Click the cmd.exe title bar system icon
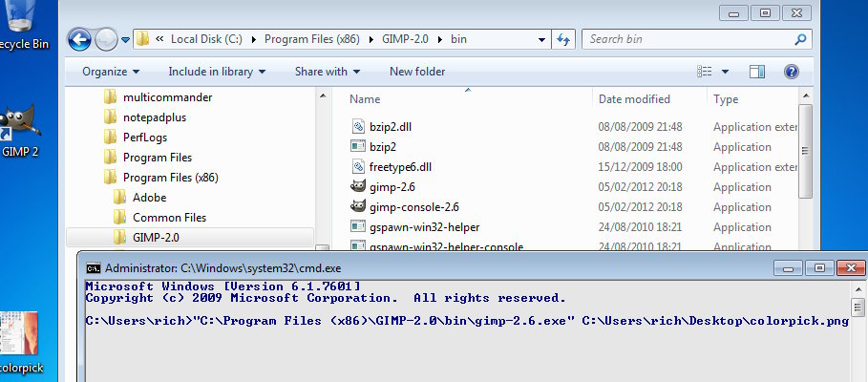868x382 pixels. click(x=94, y=268)
